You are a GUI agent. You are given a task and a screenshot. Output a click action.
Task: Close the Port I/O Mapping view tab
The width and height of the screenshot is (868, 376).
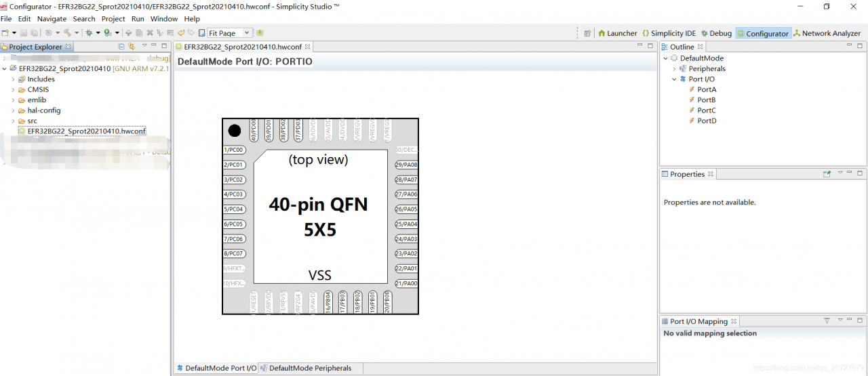coord(734,321)
